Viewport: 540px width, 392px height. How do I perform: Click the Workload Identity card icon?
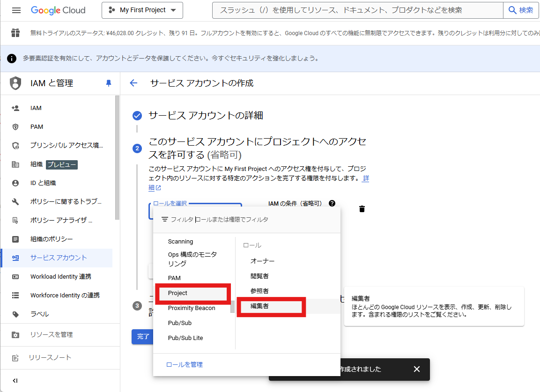coord(15,277)
